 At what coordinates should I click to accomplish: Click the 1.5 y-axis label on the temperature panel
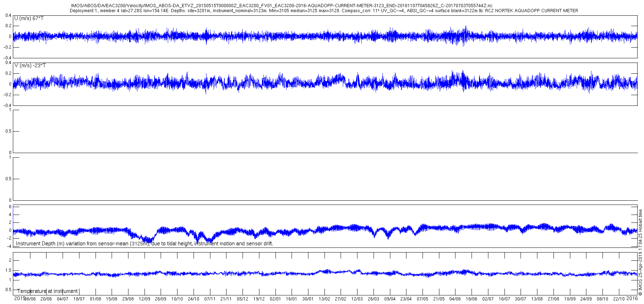pos(9,270)
